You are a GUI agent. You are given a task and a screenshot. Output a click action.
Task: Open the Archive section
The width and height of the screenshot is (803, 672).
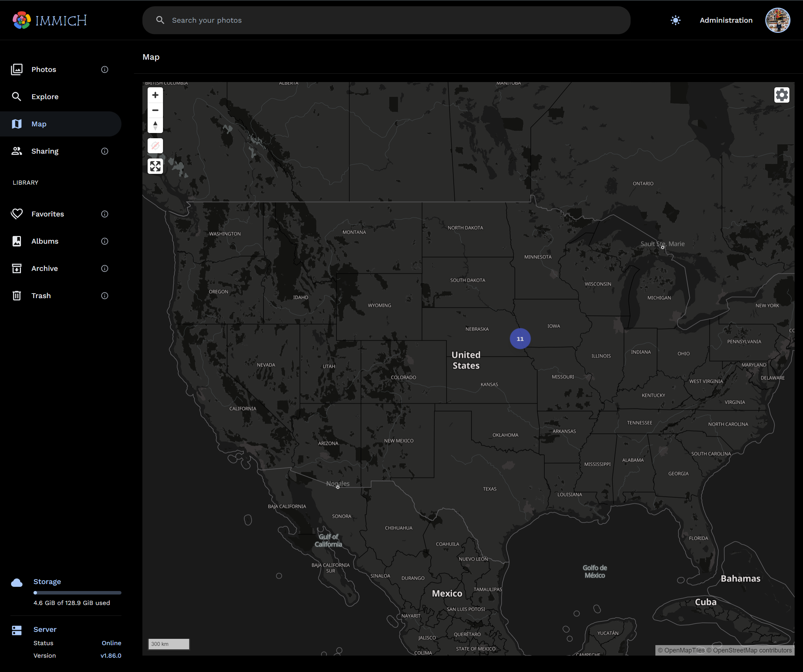44,268
